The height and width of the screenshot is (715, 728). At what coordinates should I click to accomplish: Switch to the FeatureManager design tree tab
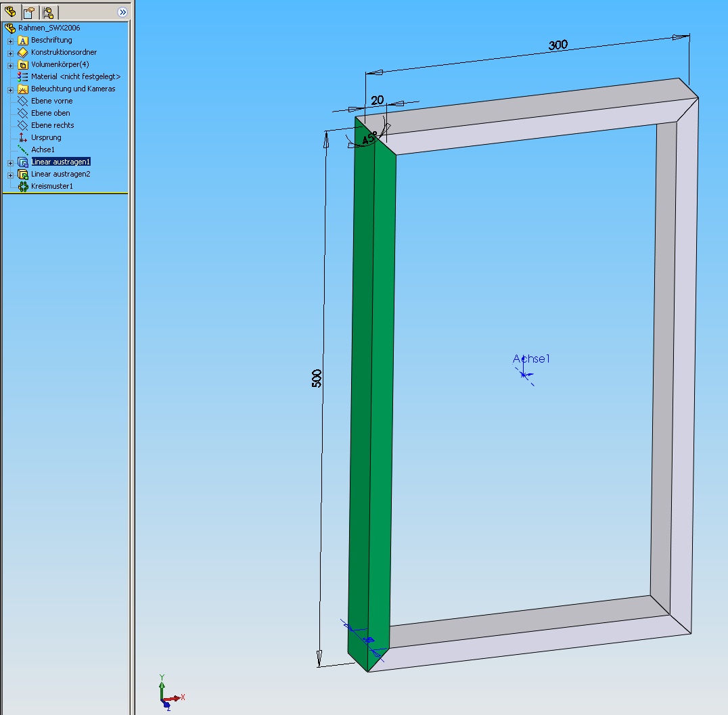(x=10, y=11)
